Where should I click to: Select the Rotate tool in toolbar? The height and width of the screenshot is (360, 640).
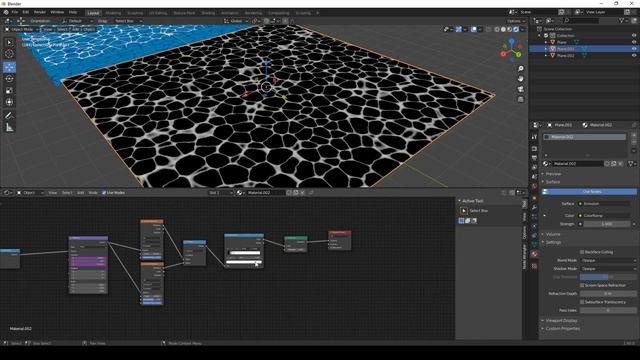coord(9,79)
